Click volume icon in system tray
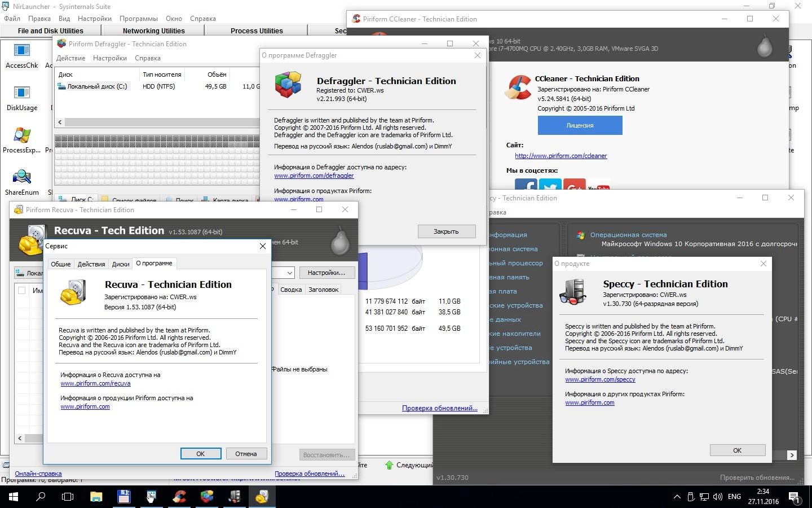Image resolution: width=812 pixels, height=508 pixels. pyautogui.click(x=718, y=497)
